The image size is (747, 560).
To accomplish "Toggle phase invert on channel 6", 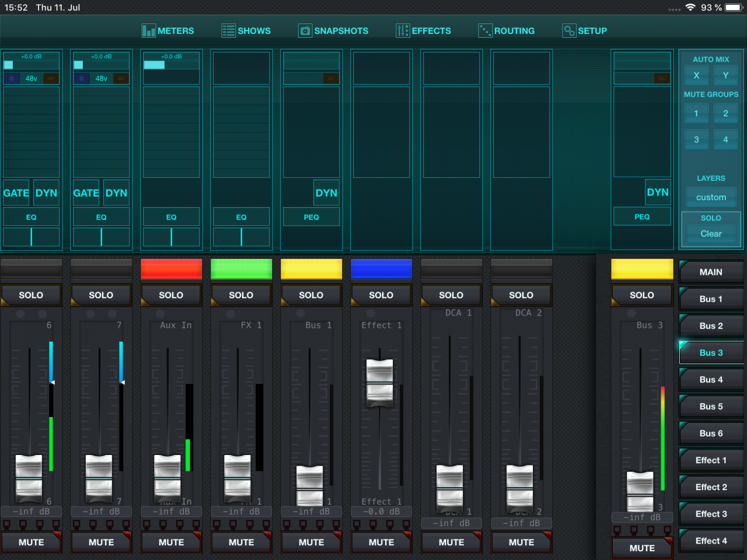I will tap(12, 78).
